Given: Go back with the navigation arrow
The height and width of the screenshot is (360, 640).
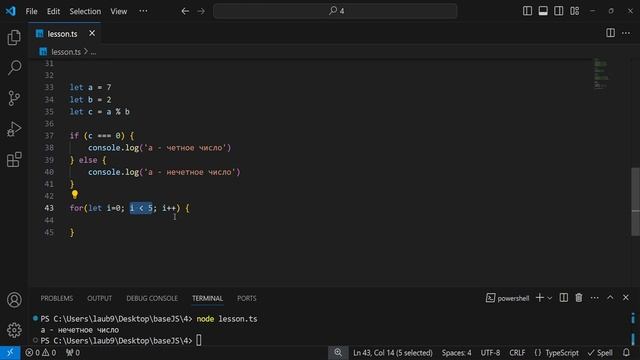Looking at the screenshot, I should coord(185,11).
